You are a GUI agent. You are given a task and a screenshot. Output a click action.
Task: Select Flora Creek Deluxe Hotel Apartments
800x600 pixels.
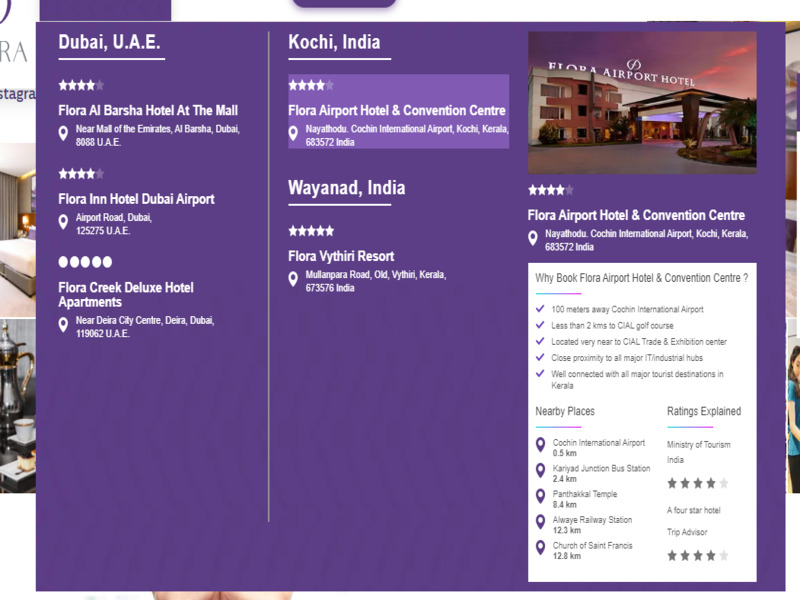[126, 295]
